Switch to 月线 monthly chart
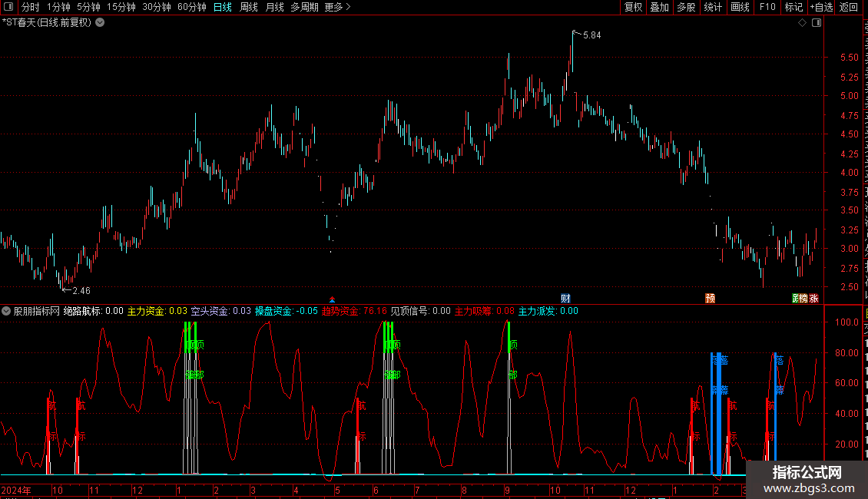 click(x=274, y=7)
